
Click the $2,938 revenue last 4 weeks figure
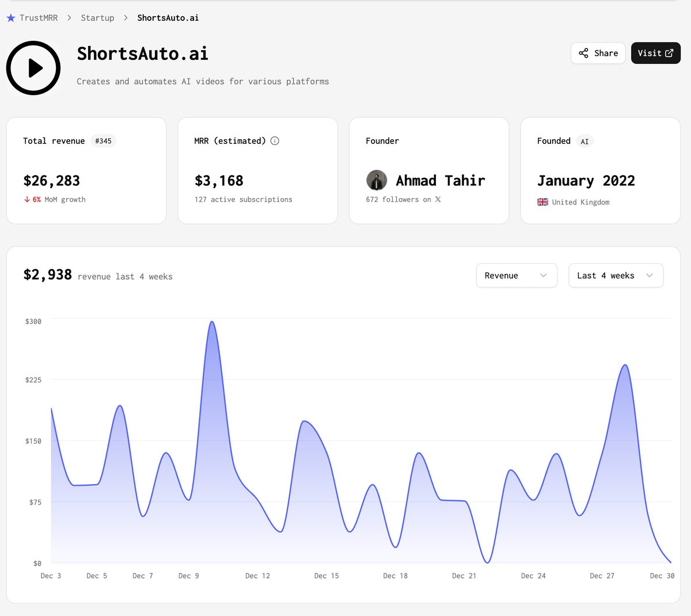[48, 275]
